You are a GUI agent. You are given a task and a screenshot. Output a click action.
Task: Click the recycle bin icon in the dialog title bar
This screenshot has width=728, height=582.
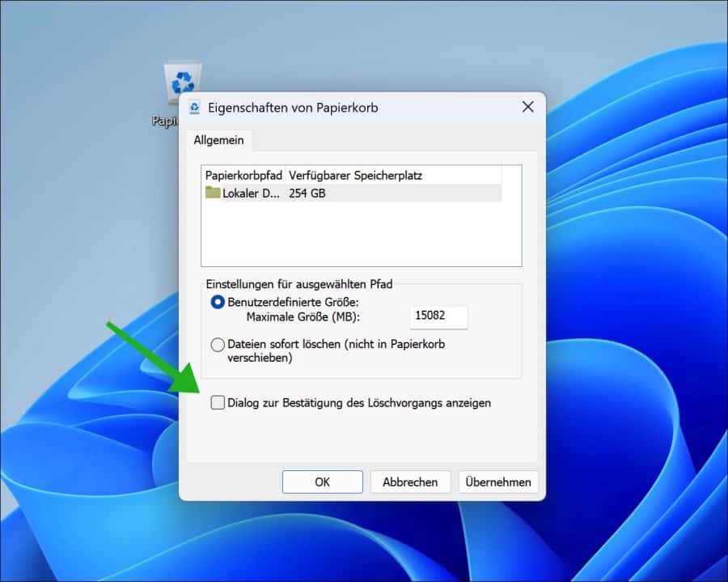click(x=194, y=107)
